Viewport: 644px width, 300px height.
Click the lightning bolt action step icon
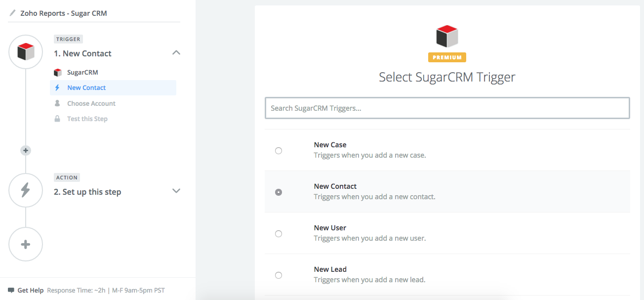pos(26,190)
